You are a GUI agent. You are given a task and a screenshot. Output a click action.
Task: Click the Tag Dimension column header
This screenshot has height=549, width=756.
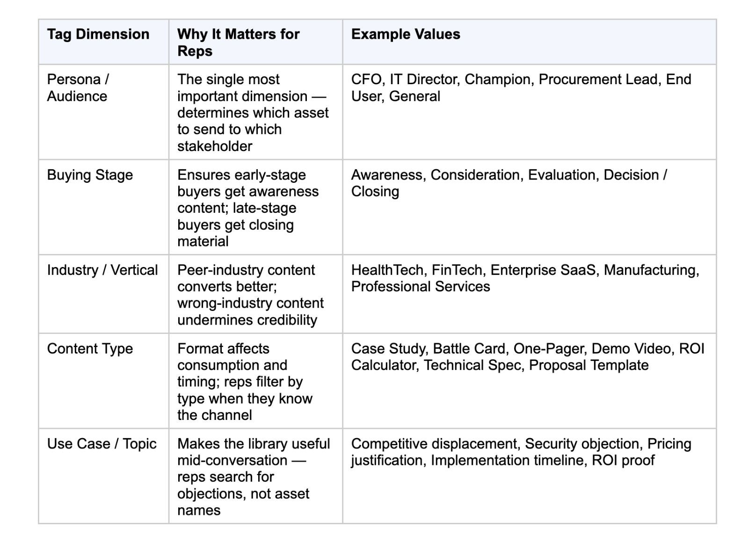[x=103, y=42]
